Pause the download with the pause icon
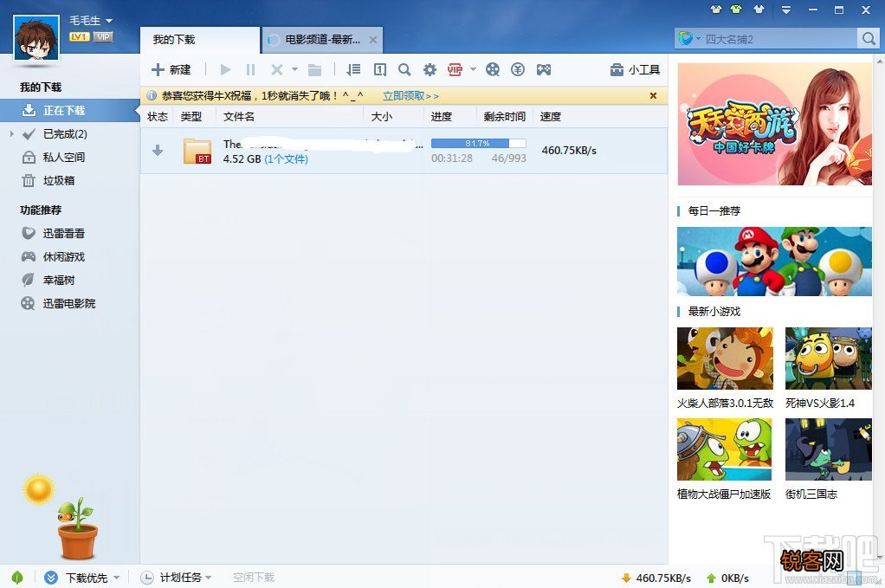The width and height of the screenshot is (885, 588). (x=250, y=69)
